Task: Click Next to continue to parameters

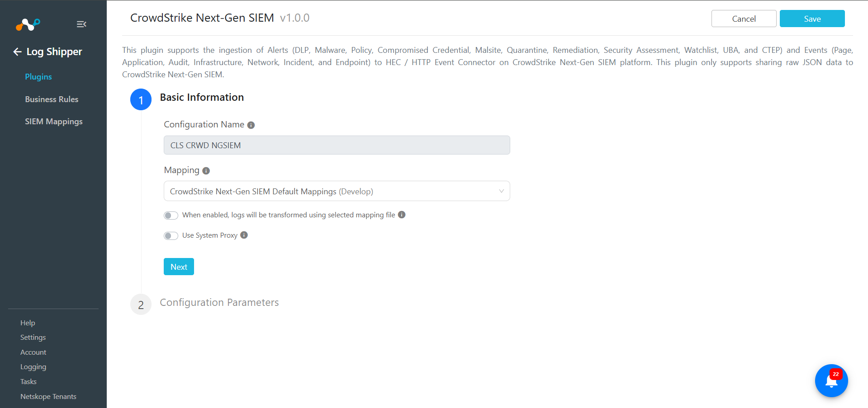Action: tap(179, 267)
